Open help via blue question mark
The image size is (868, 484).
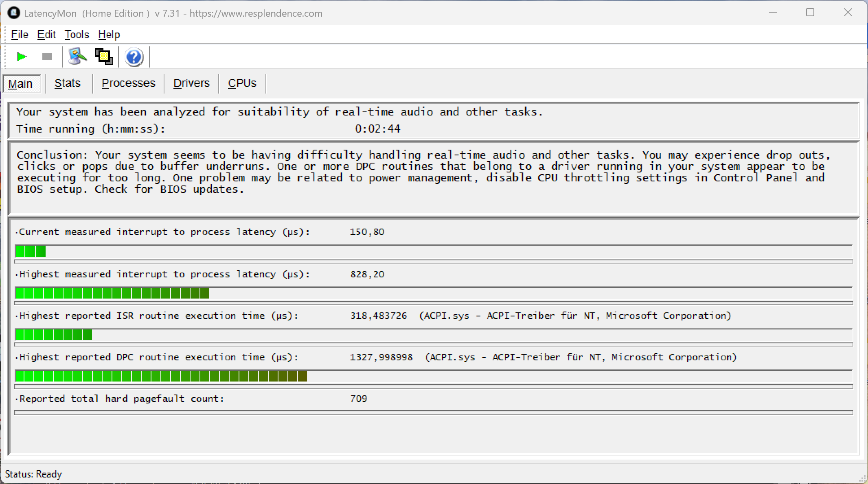coord(134,57)
